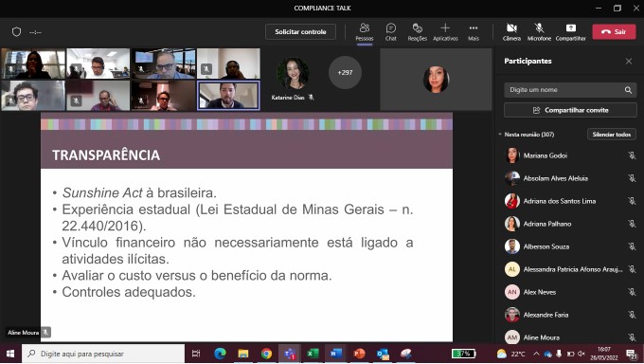Open the Reações menu
Screen dimensions: 644x364
[418, 32]
